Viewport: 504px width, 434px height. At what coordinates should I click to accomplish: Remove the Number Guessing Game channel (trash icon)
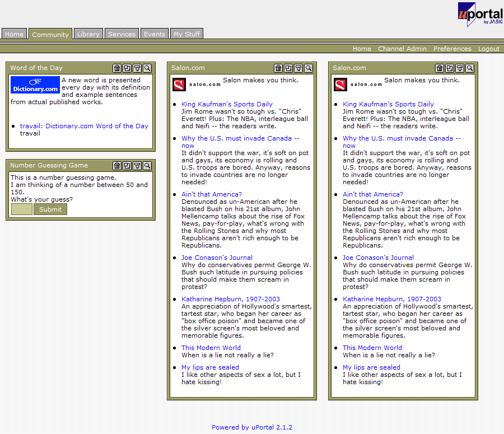tap(117, 166)
